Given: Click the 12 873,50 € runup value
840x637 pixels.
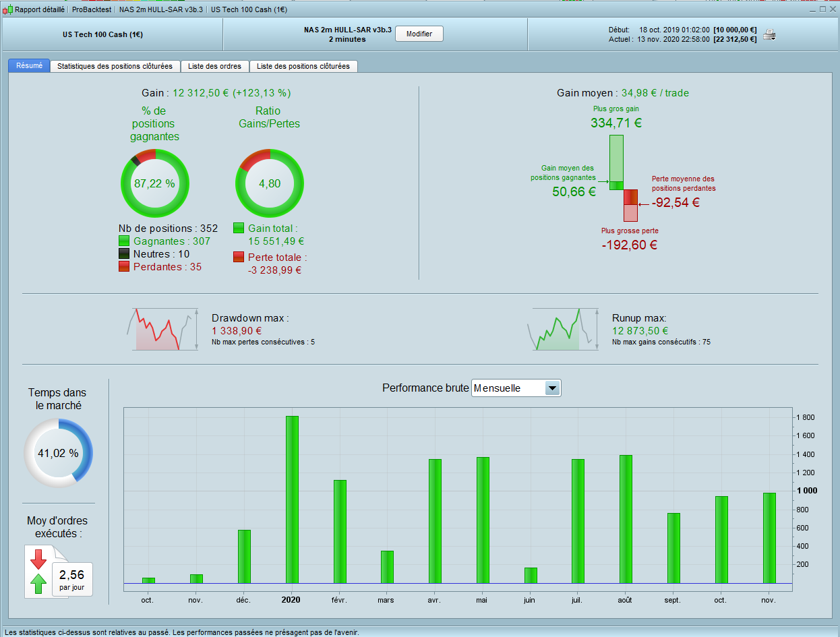Looking at the screenshot, I should point(640,330).
